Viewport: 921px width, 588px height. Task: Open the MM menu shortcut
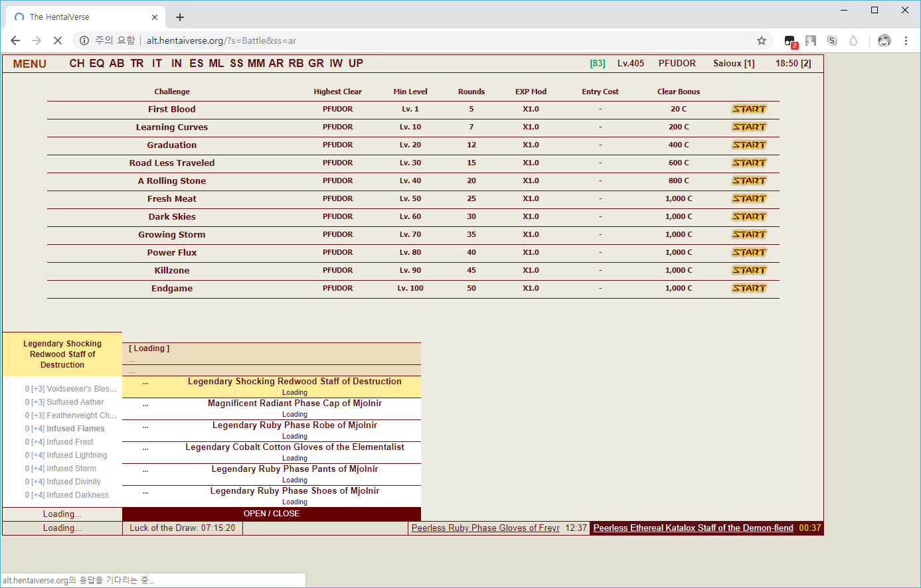coord(256,63)
